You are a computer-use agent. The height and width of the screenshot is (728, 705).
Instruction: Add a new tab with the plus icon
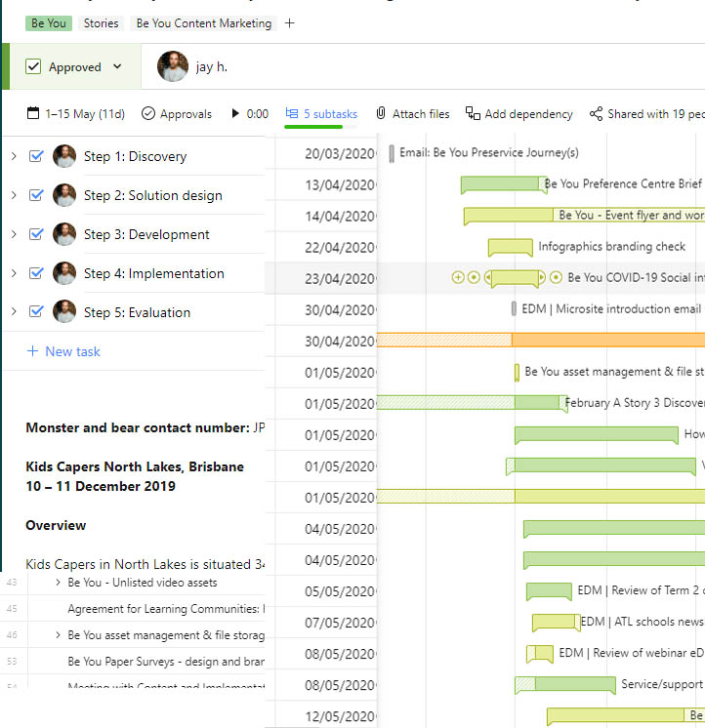(289, 23)
